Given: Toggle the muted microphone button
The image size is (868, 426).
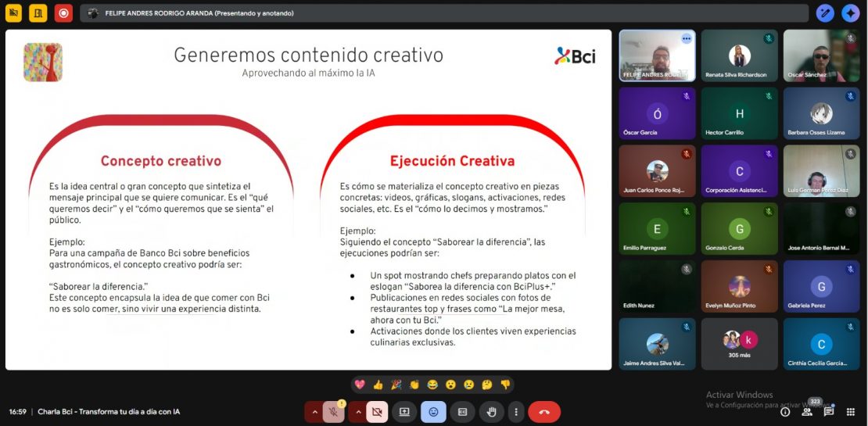Looking at the screenshot, I should (334, 411).
